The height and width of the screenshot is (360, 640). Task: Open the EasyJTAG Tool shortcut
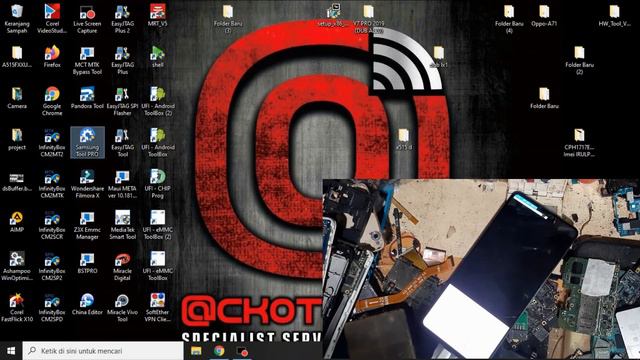[122, 142]
